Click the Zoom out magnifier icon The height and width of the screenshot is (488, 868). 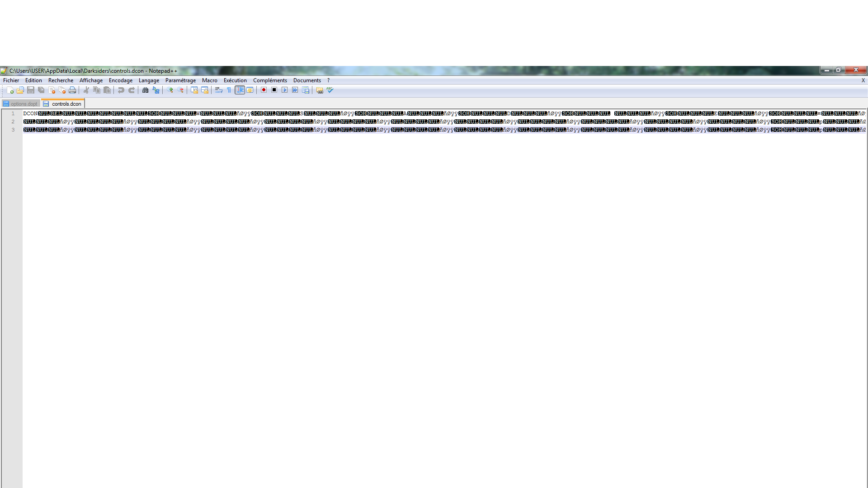180,90
